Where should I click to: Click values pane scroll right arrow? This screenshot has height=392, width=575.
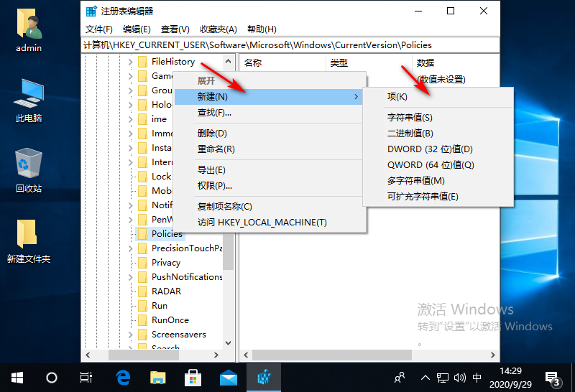click(492, 355)
